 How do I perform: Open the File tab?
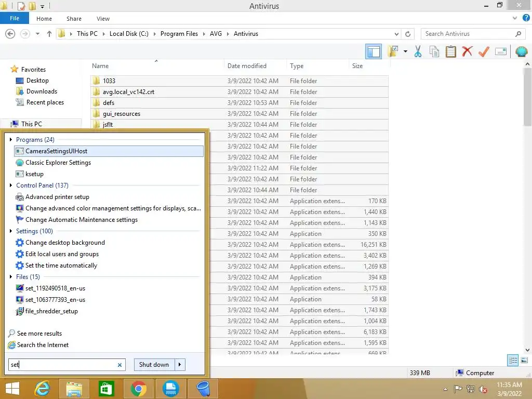click(x=14, y=18)
